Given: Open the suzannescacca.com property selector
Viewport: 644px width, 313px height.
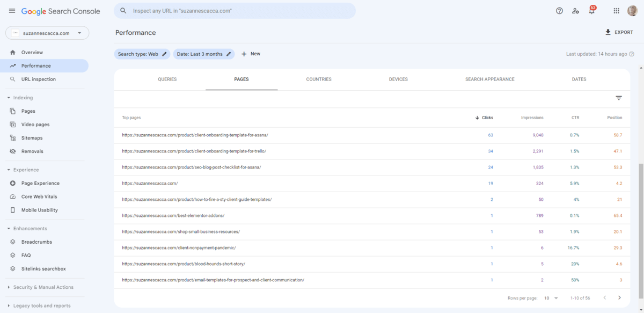Looking at the screenshot, I should point(47,33).
